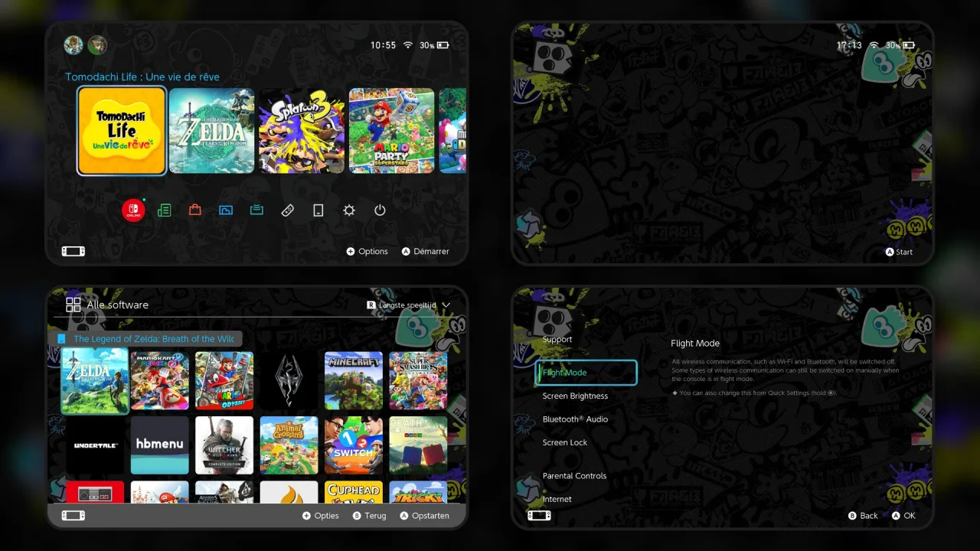Select the Minecraft tile in Alle software
The height and width of the screenshot is (551, 980).
pyautogui.click(x=353, y=381)
